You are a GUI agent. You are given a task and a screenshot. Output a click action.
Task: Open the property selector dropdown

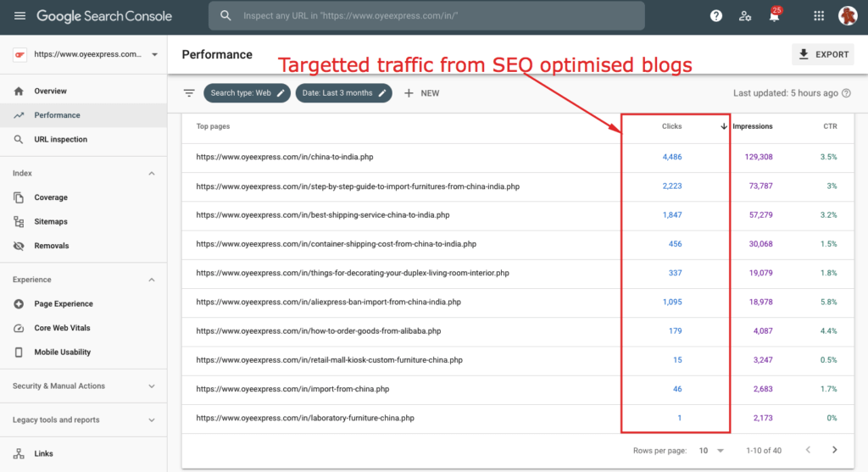(x=153, y=54)
